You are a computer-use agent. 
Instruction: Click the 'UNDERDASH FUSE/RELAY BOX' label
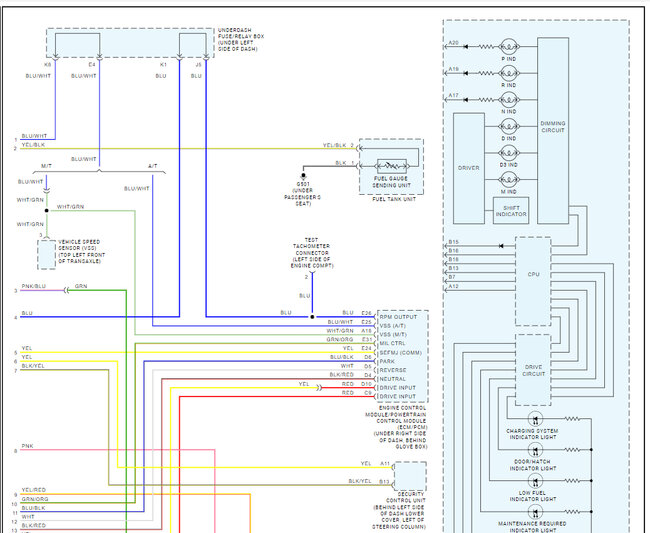(x=240, y=33)
